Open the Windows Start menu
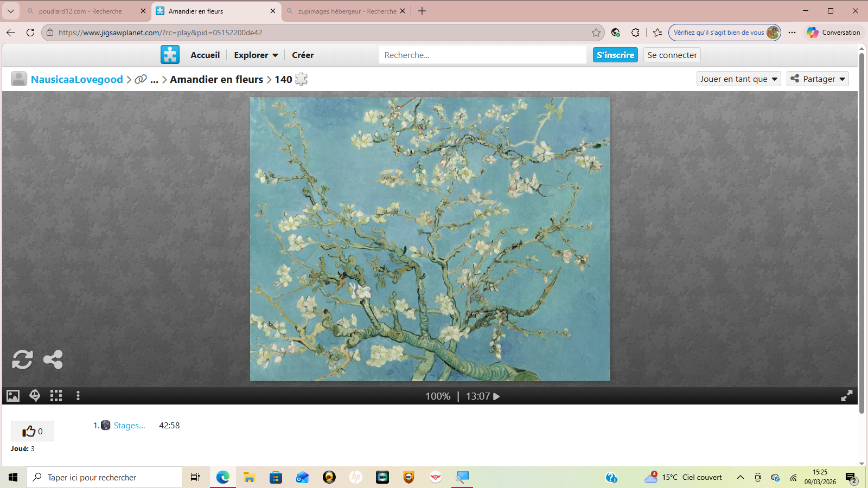Viewport: 868px width, 488px height. coord(13,477)
